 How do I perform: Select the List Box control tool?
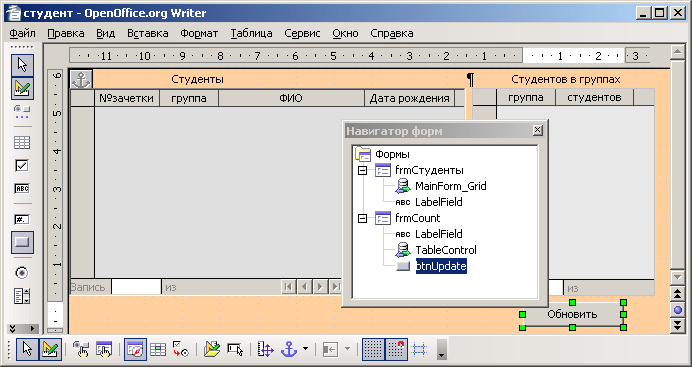pyautogui.click(x=22, y=296)
